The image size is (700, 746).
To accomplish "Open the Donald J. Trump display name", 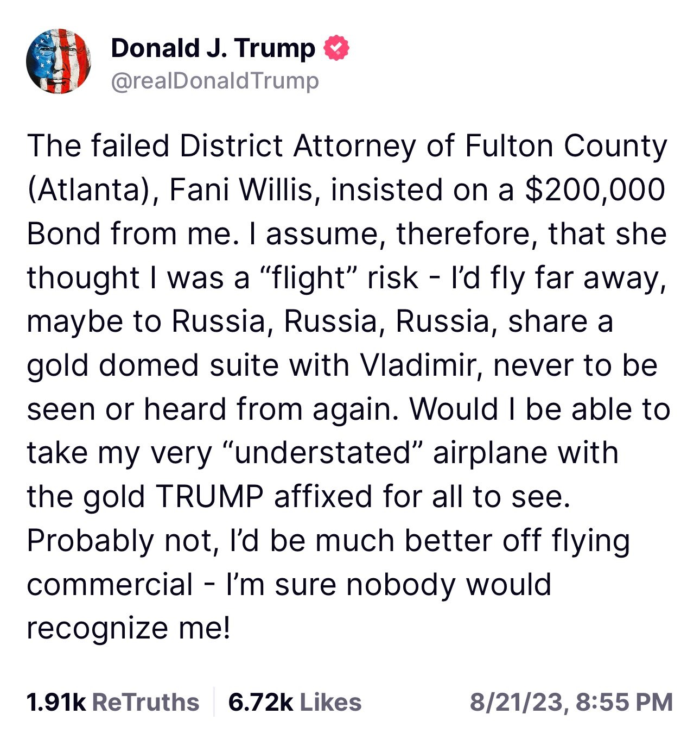I will [x=213, y=48].
